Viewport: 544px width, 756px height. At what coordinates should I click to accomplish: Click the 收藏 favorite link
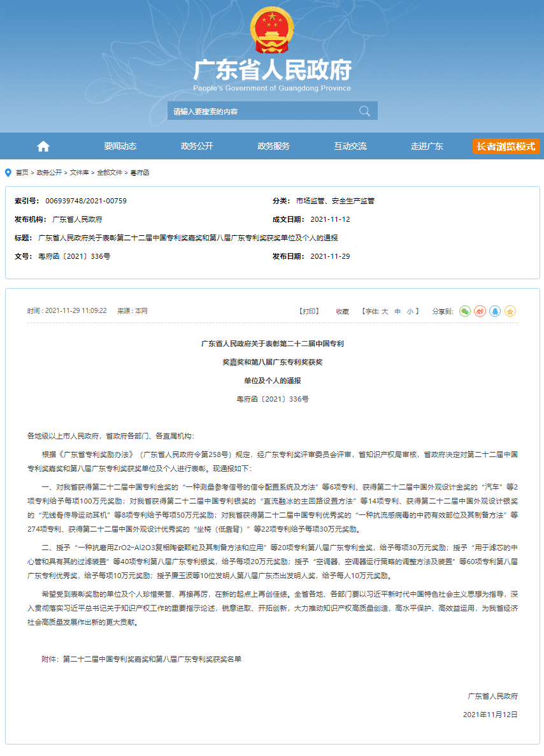[341, 310]
